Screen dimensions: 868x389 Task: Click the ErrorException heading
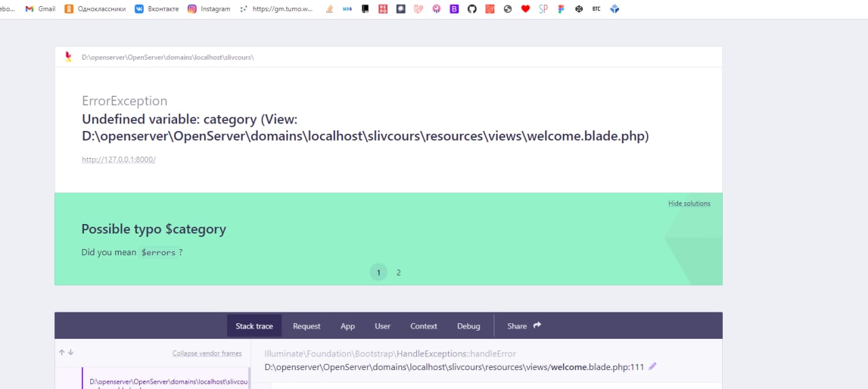[125, 100]
